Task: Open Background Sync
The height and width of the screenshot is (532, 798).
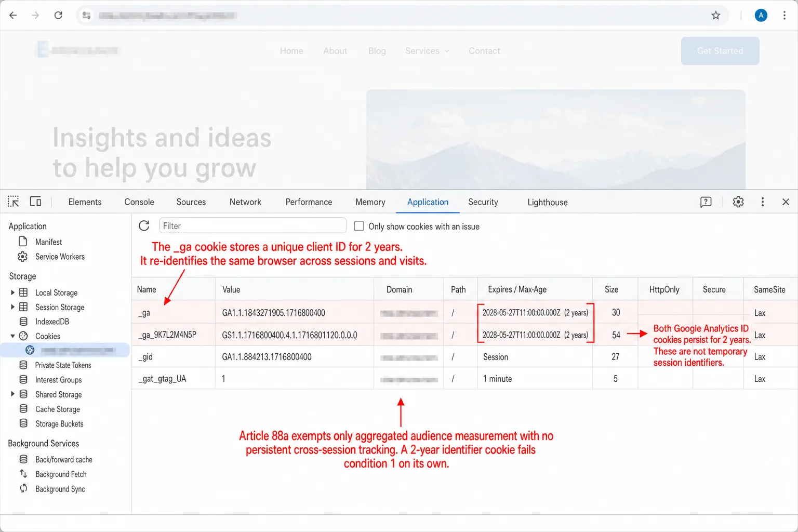Action: pos(60,489)
